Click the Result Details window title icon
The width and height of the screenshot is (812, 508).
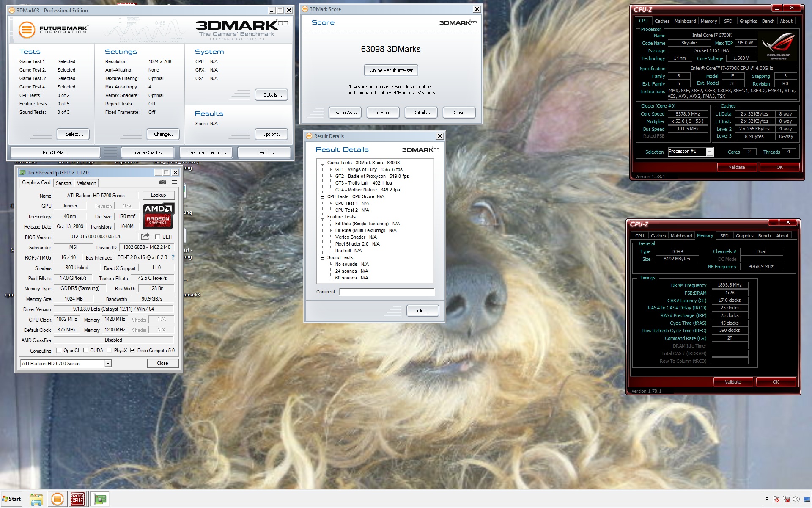pyautogui.click(x=310, y=136)
